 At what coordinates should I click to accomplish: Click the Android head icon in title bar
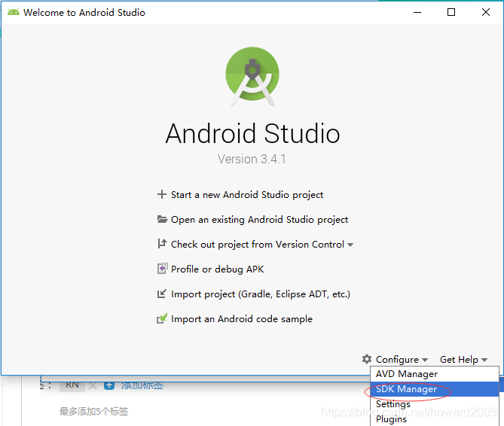[13, 12]
